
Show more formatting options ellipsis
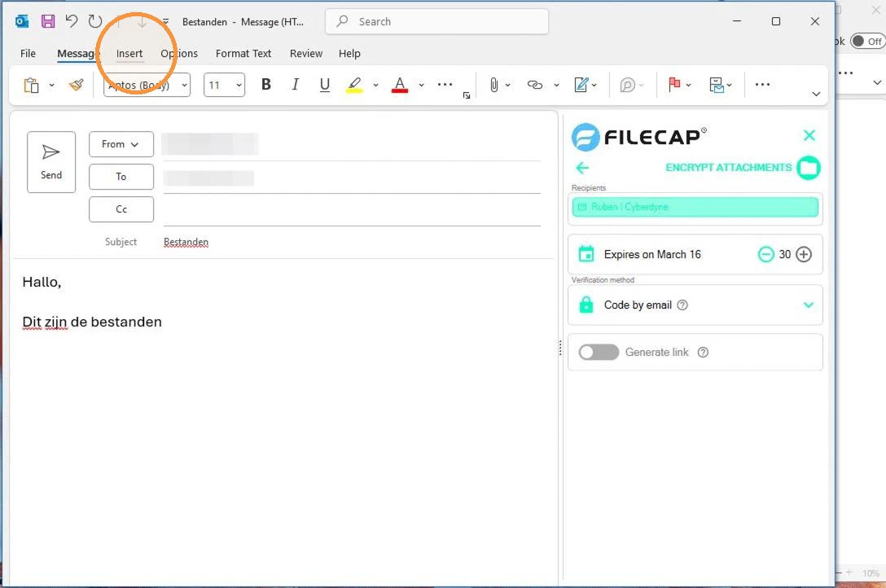click(445, 85)
